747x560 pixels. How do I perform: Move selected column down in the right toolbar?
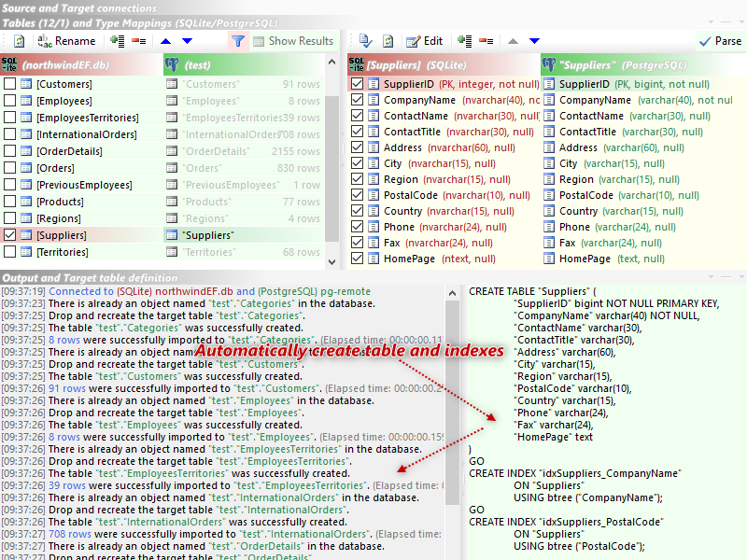tap(534, 41)
